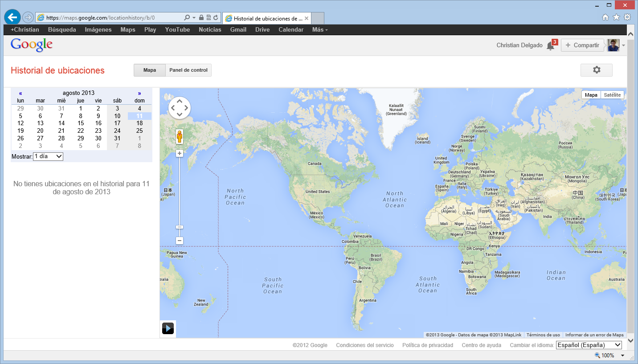Open browser tools gear icon
Screen dimensions: 638x364
pyautogui.click(x=627, y=17)
